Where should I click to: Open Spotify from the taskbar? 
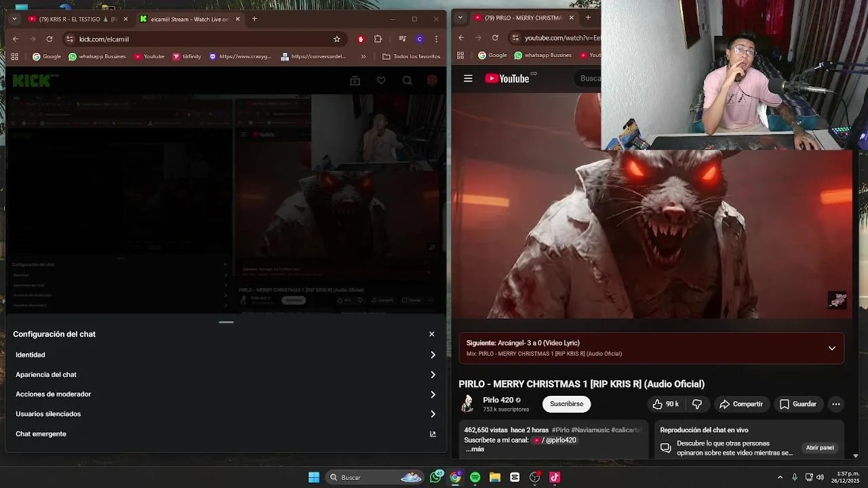[475, 477]
